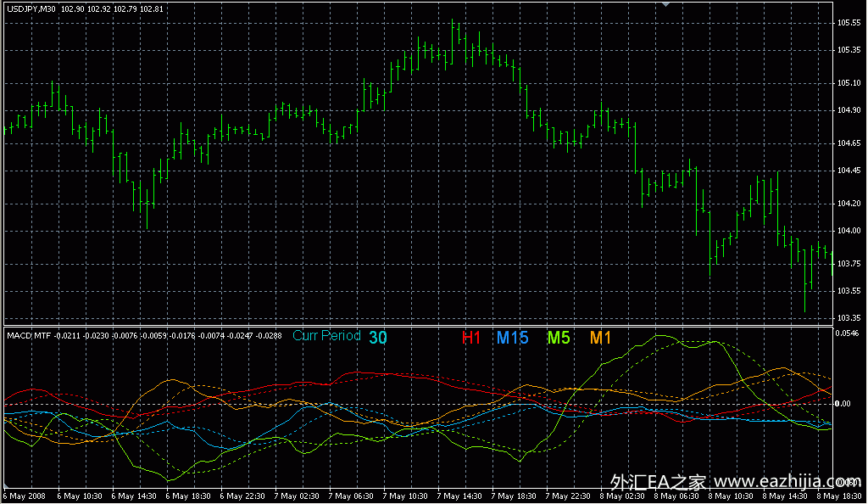
Task: Select the red H1 timeframe label
Action: pyautogui.click(x=471, y=338)
